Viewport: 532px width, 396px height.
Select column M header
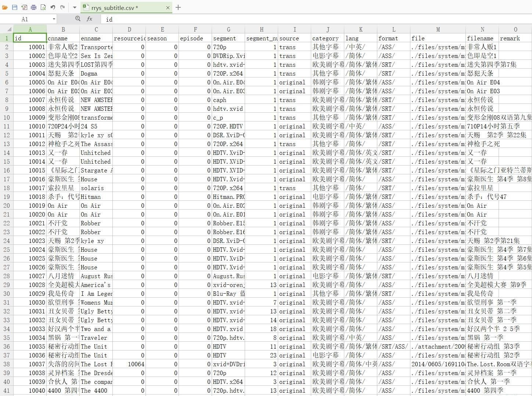[438, 29]
